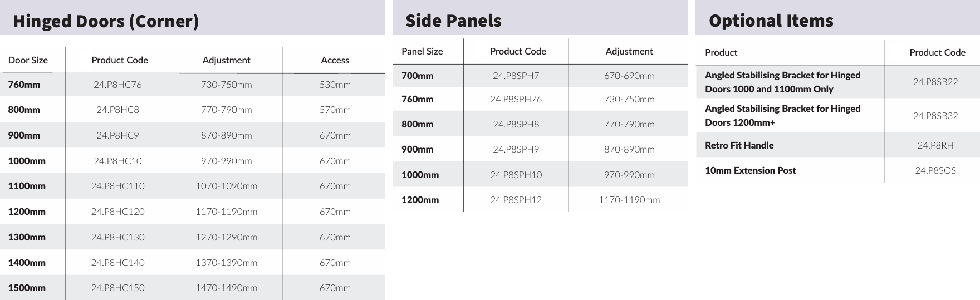
Task: Select product code 24.P8SPH10
Action: tap(516, 175)
